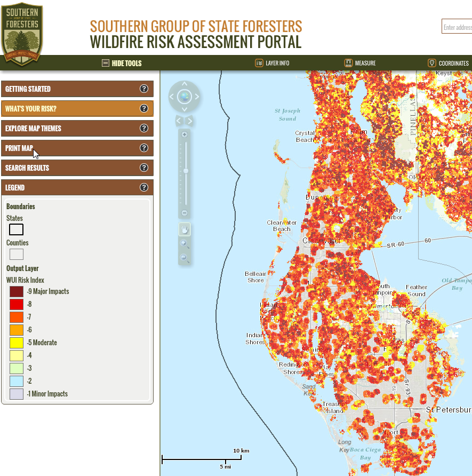This screenshot has width=472, height=476.
Task: Adjust the map zoom level slider handle
Action: [186, 171]
